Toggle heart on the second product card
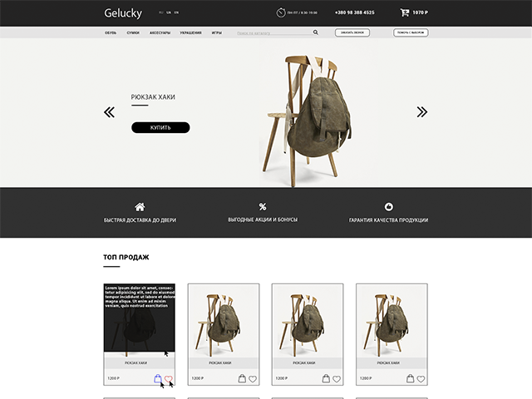Image resolution: width=532 pixels, height=399 pixels. (253, 379)
